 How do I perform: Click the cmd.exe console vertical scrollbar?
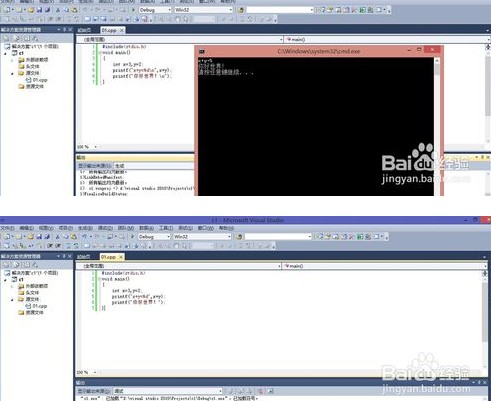(x=437, y=127)
